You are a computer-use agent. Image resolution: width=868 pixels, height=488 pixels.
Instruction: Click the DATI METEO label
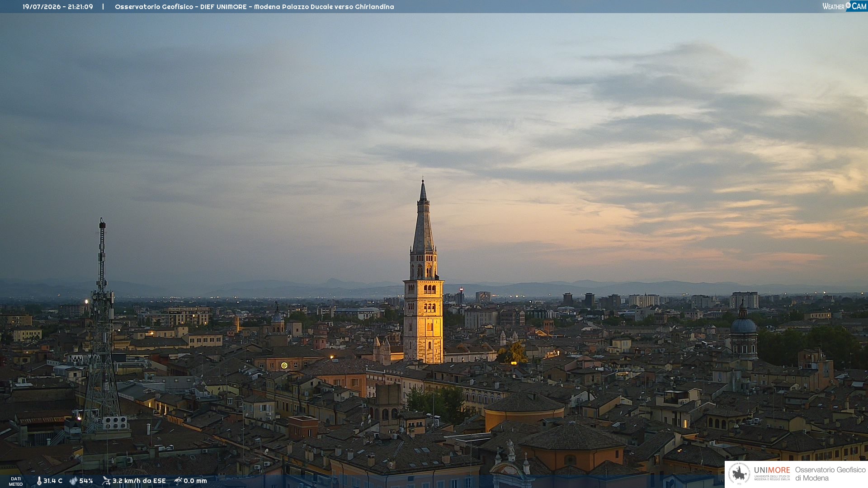16,481
